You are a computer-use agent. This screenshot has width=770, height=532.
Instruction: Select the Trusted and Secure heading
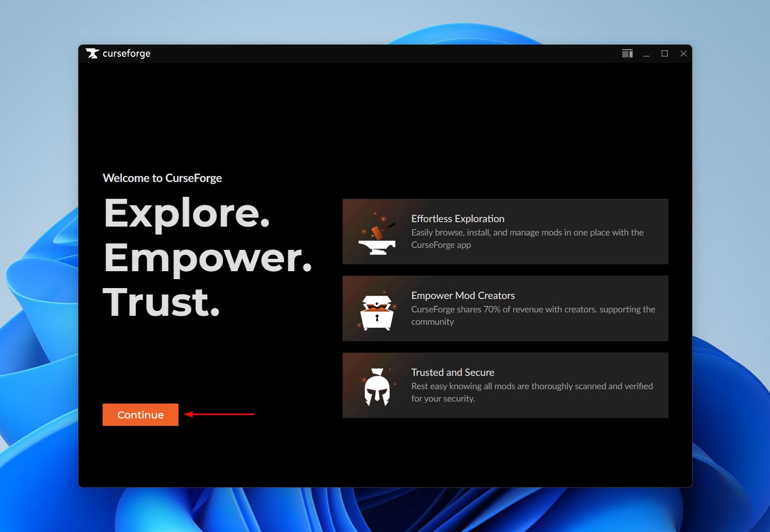pyautogui.click(x=453, y=372)
